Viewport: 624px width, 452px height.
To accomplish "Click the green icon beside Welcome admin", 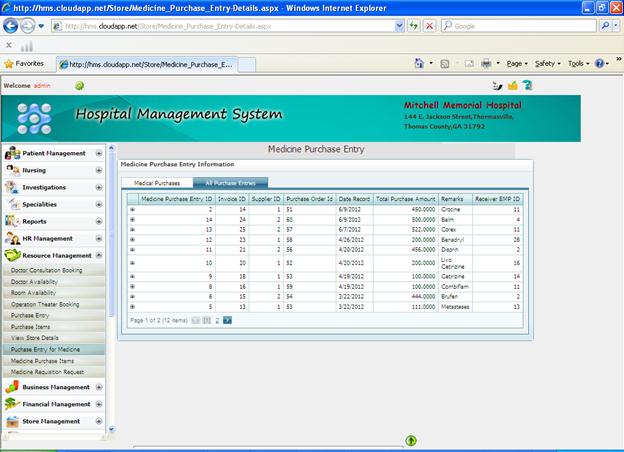I will tap(79, 86).
